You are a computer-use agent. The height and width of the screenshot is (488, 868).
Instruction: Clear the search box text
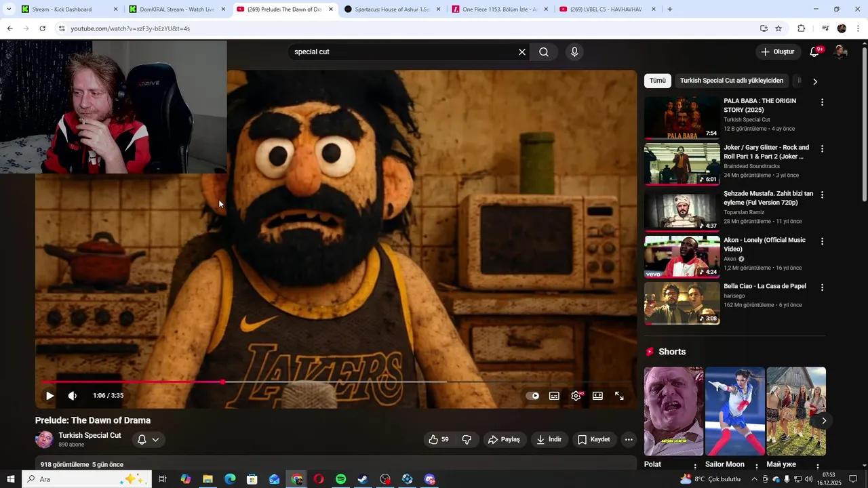(x=522, y=52)
